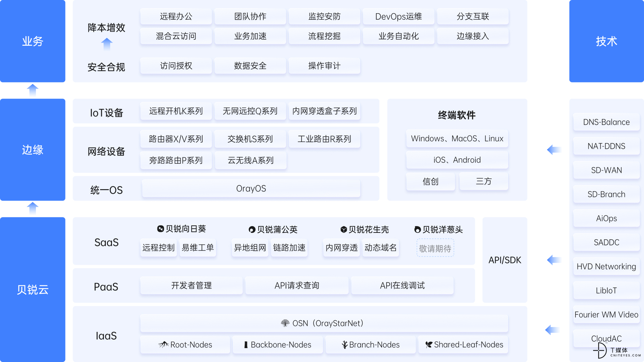Click the 路由器X/V系列 box
The width and height of the screenshot is (644, 362).
(176, 139)
